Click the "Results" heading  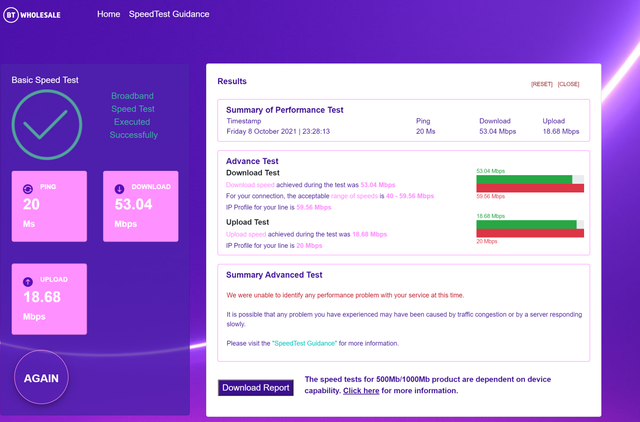coord(232,81)
